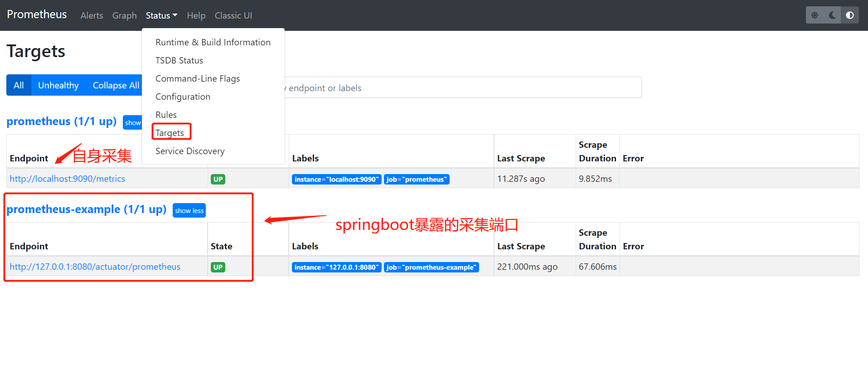868x374 pixels.
Task: Select the 221.000ms ago last scrape value
Action: pos(527,267)
